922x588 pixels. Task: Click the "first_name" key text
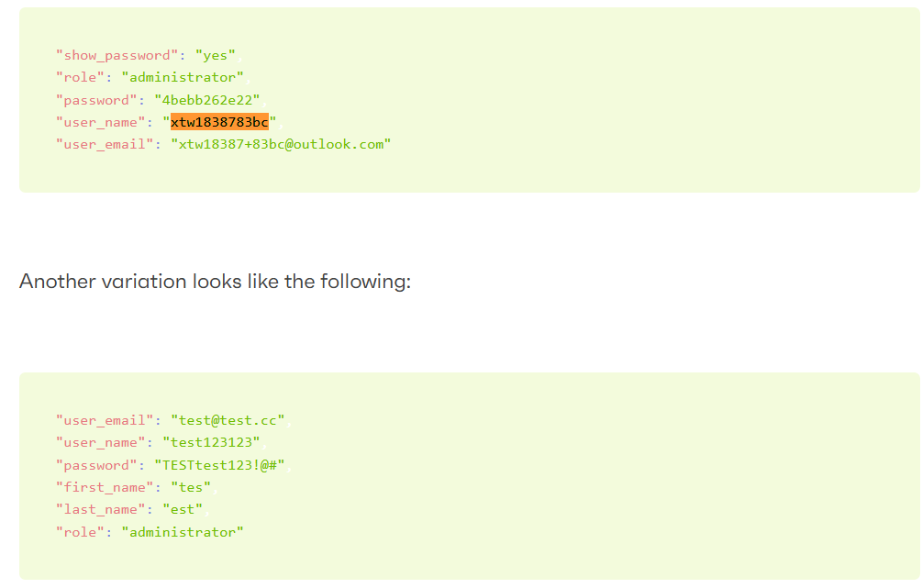click(104, 487)
